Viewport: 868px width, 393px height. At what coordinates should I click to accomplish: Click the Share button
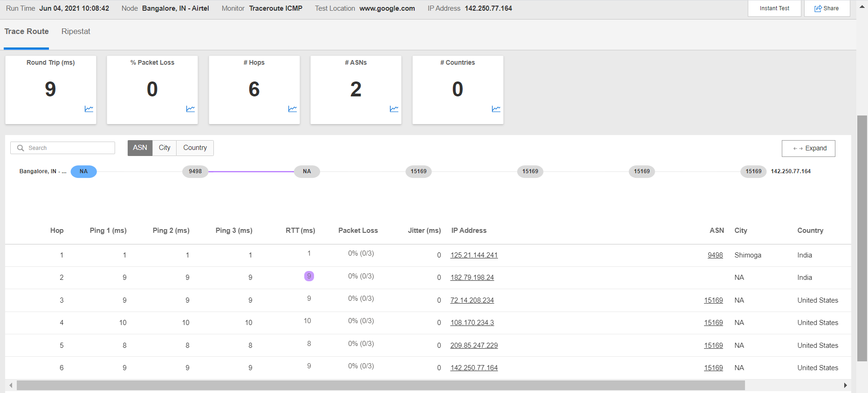click(x=827, y=8)
